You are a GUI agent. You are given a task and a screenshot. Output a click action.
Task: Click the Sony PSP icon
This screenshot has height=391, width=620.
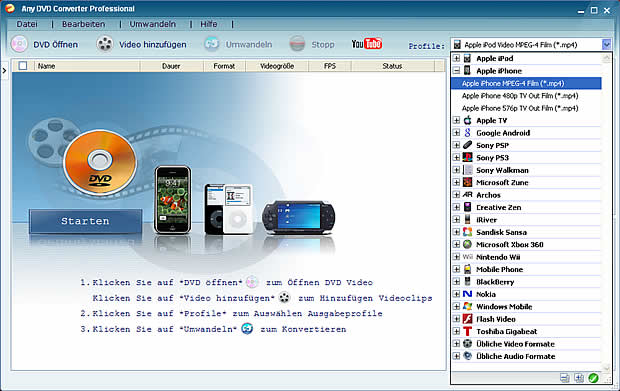[467, 145]
